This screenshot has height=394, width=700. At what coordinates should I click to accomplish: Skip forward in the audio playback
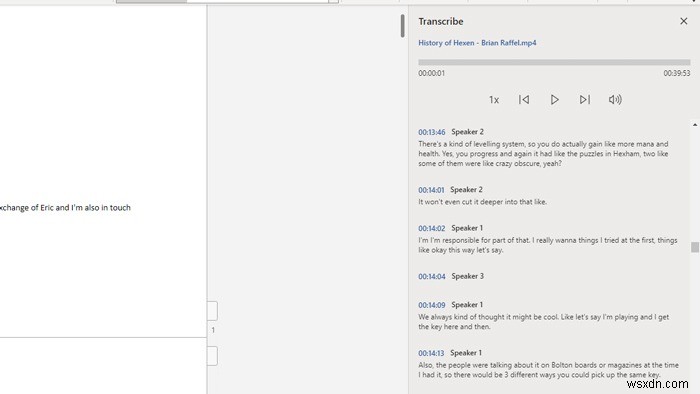click(x=584, y=100)
